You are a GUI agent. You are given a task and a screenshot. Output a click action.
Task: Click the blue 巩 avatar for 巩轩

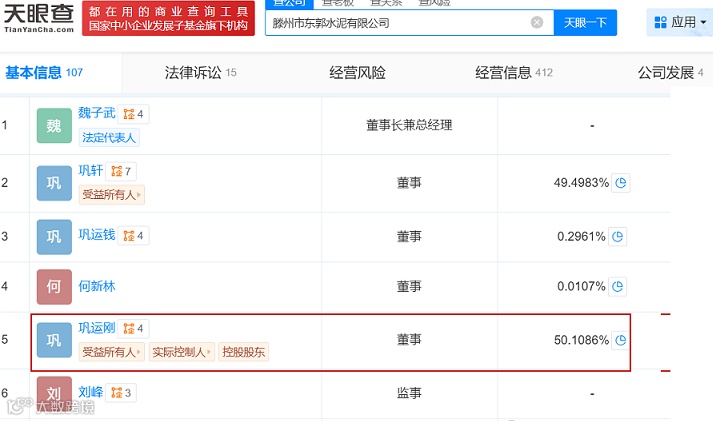[x=54, y=183]
